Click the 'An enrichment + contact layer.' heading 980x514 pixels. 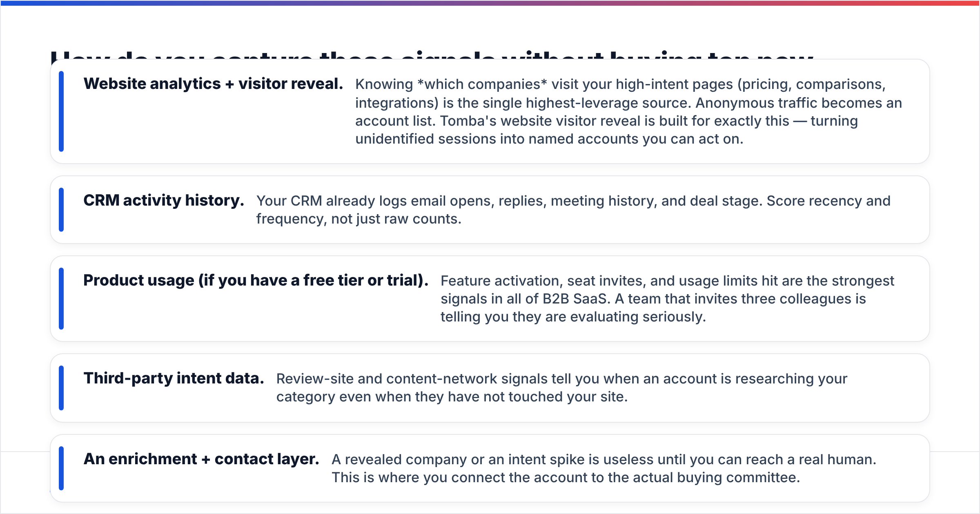tap(201, 459)
